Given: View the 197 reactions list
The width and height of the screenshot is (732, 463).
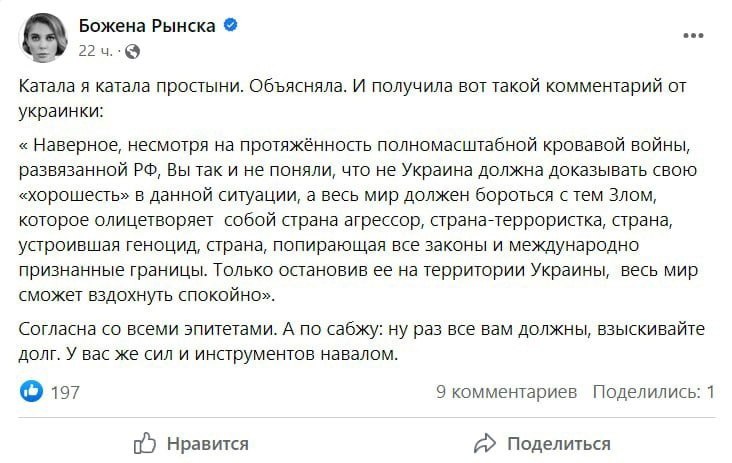Looking at the screenshot, I should (64, 392).
